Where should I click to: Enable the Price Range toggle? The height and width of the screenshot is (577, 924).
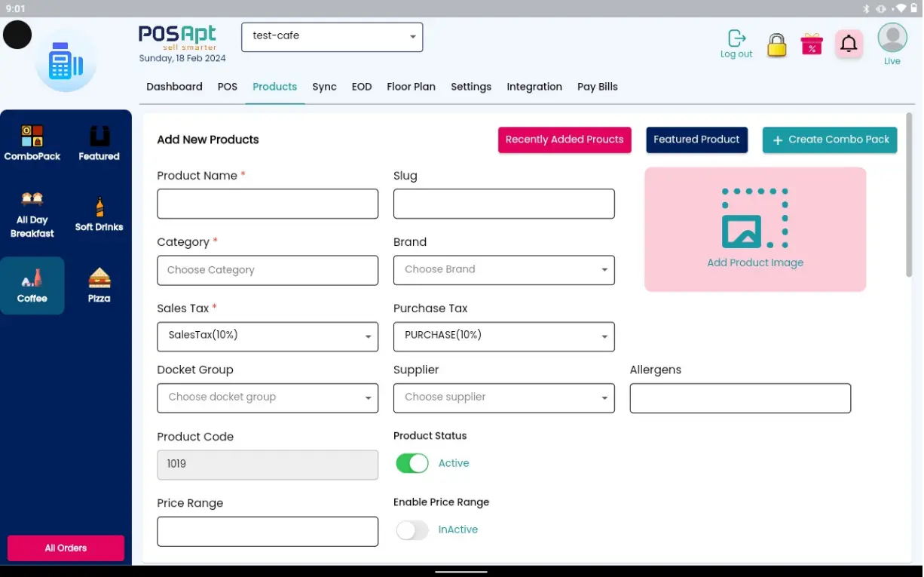(x=412, y=530)
